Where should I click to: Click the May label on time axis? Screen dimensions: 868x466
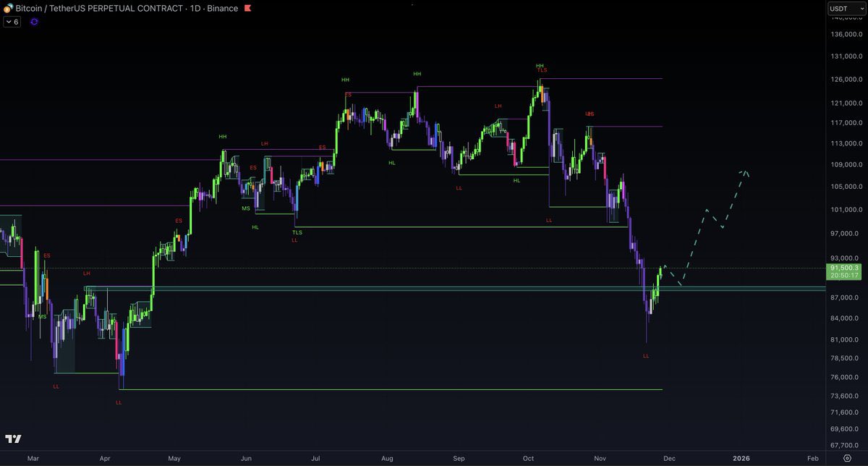(174, 458)
